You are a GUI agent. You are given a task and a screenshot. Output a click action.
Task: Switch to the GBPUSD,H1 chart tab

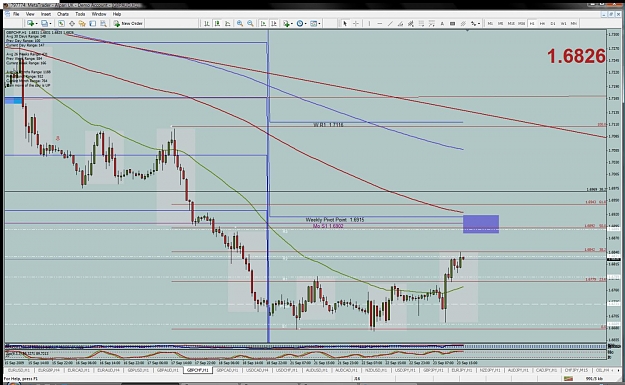click(x=138, y=370)
